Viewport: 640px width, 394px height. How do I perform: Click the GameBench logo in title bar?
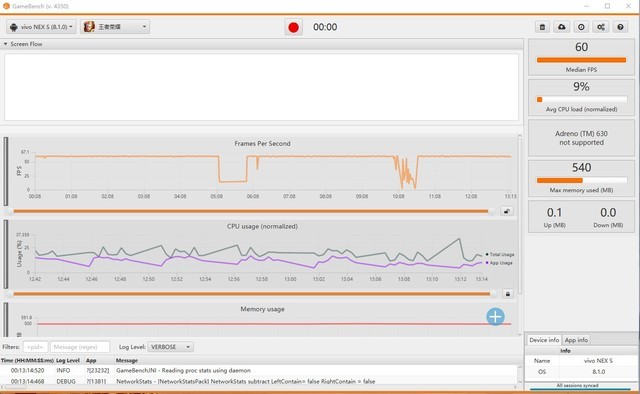coord(6,6)
